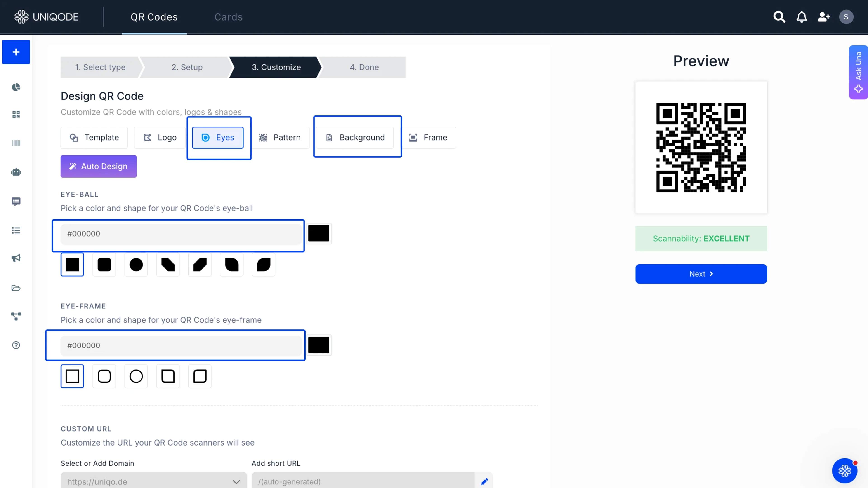Open the Frame design tab
Screen dimensions: 868x488
click(x=428, y=137)
